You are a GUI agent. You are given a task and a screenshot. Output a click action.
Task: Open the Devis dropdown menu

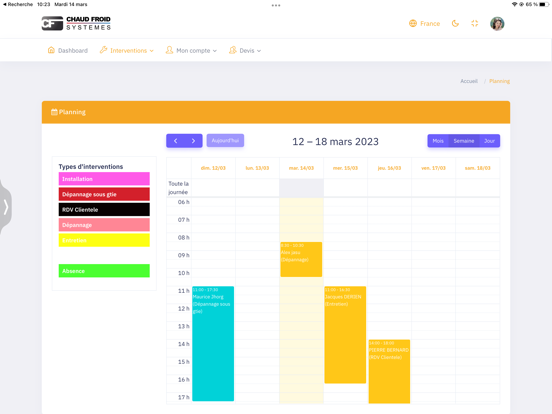[245, 50]
